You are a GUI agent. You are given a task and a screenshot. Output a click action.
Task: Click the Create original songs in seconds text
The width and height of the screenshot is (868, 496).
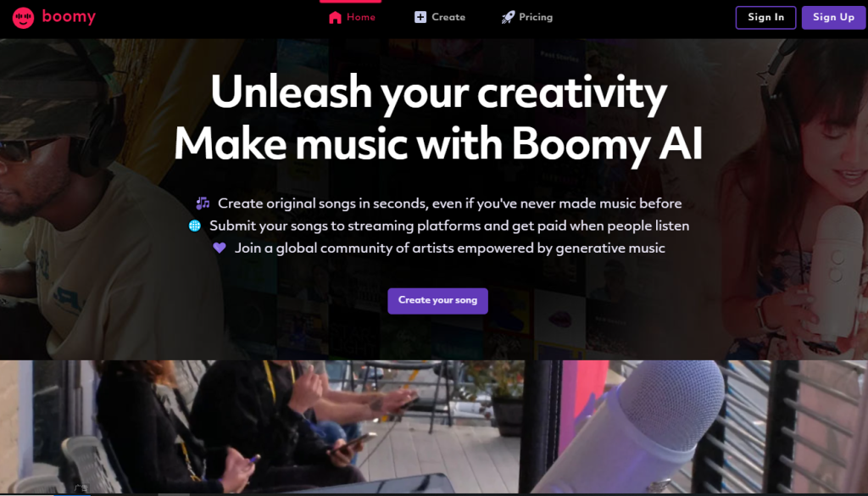449,203
